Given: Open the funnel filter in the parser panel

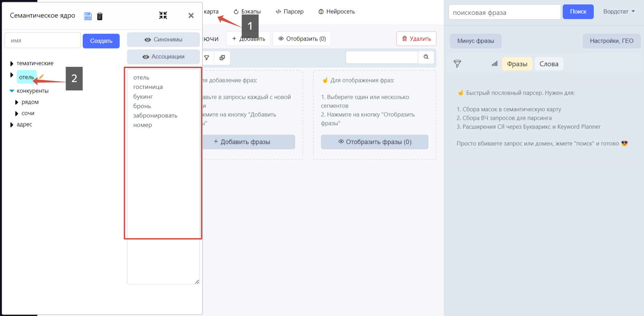Looking at the screenshot, I should 457,64.
